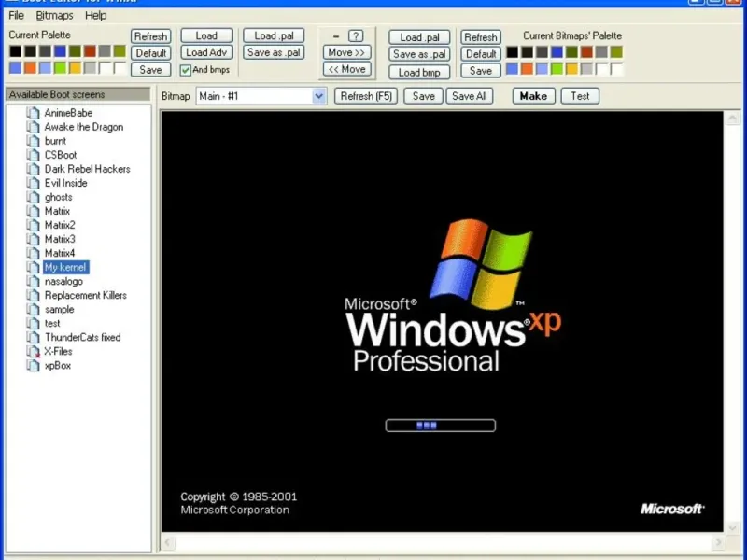
Task: Pick the dark blue swatch in Current Palette
Action: point(60,51)
